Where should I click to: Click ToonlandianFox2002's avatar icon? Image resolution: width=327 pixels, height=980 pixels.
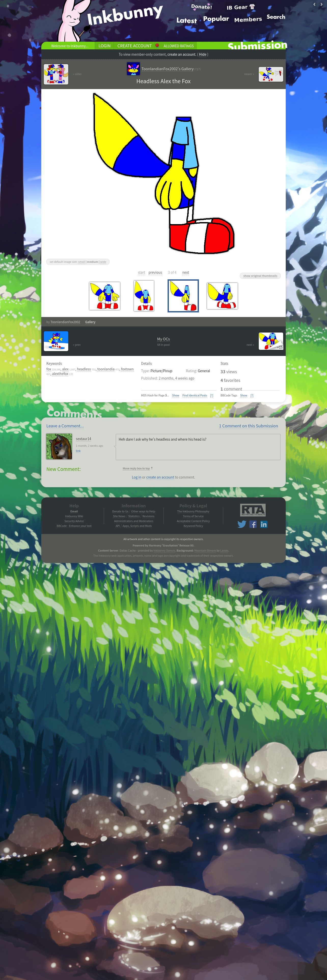click(x=133, y=69)
